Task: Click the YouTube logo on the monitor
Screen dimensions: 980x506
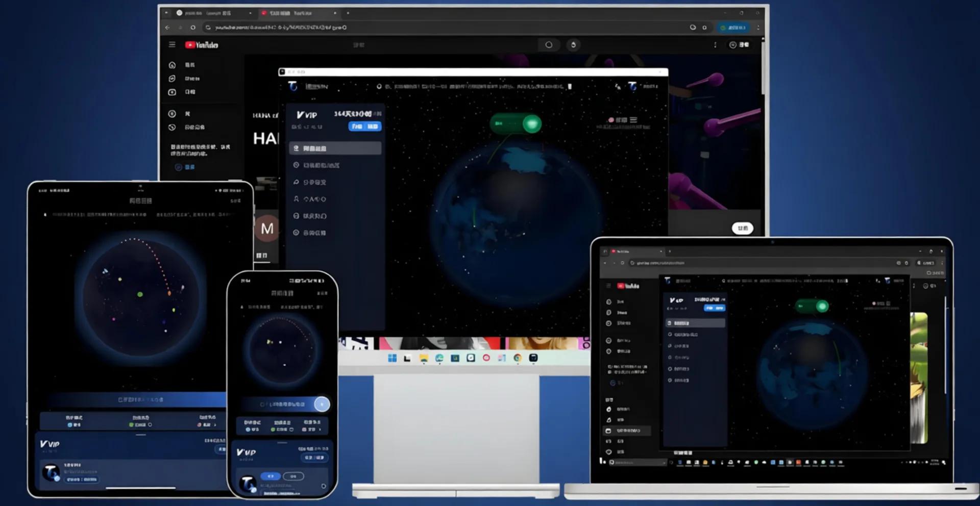Action: pyautogui.click(x=202, y=45)
